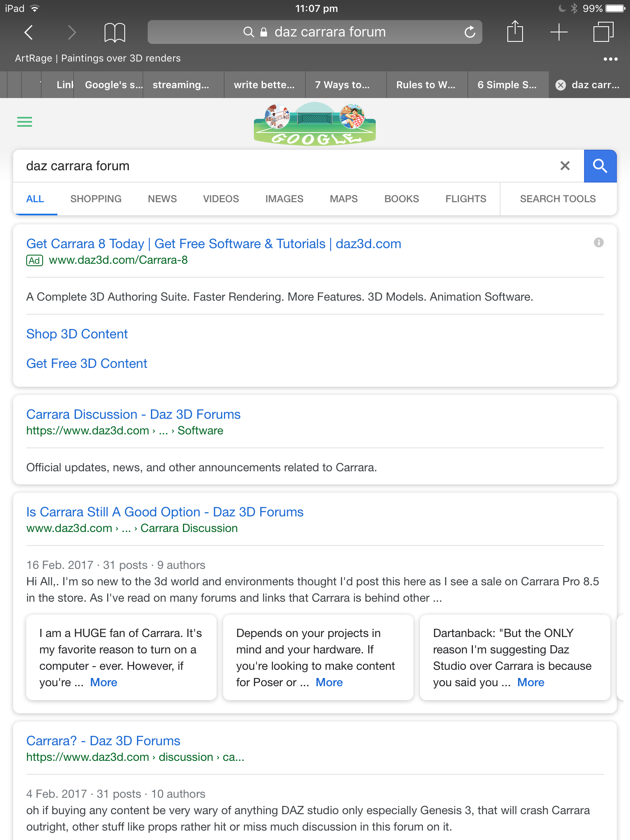Tap the Safari back arrow
The height and width of the screenshot is (840, 630).
tap(29, 32)
